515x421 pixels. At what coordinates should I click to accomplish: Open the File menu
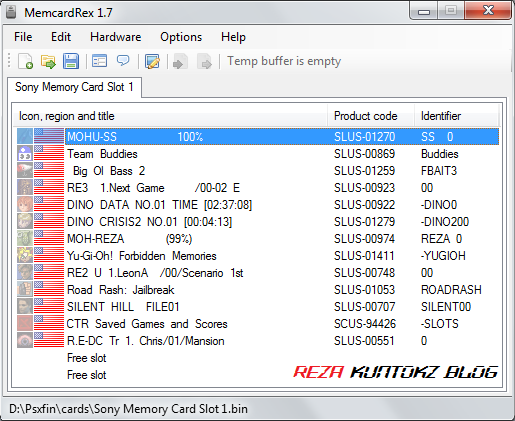[23, 37]
